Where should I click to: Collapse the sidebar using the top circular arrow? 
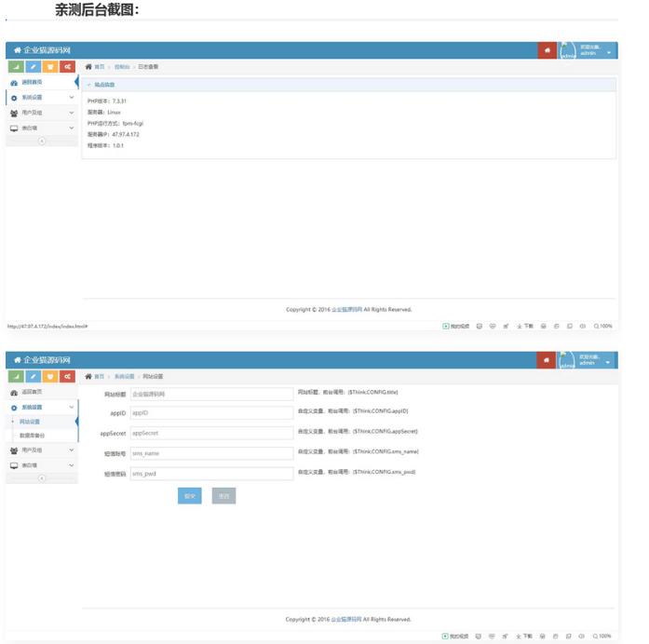41,141
